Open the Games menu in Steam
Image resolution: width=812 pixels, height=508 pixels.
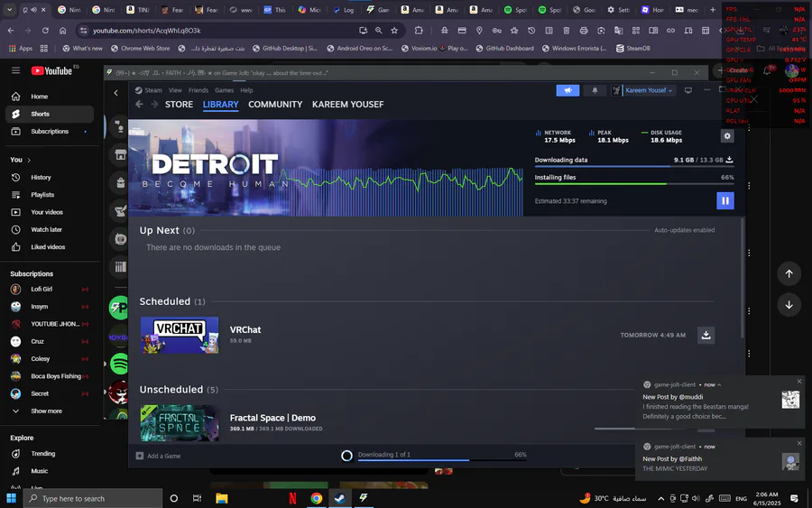click(224, 90)
